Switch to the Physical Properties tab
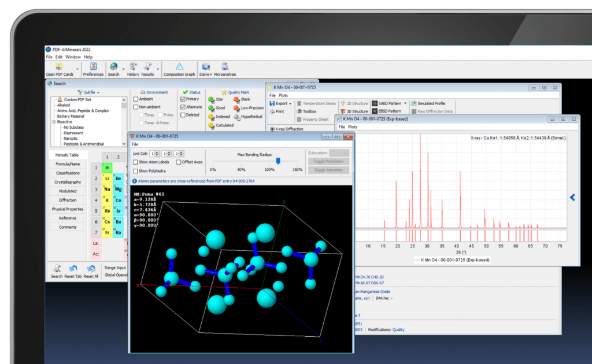The width and height of the screenshot is (592, 364). tap(68, 209)
